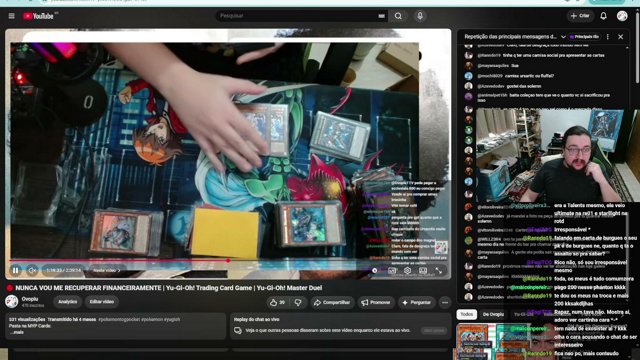Open the Ovopiu channel avatar
Image resolution: width=640 pixels, height=360 pixels.
click(x=11, y=302)
